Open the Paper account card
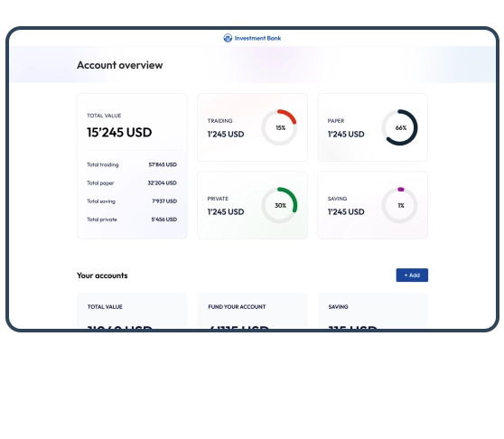The image size is (504, 439). [372, 127]
